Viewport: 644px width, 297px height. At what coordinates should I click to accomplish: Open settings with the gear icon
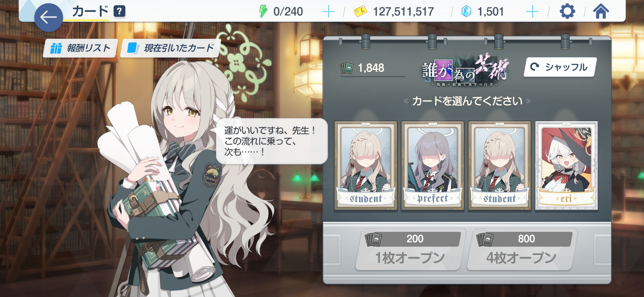coord(567,12)
